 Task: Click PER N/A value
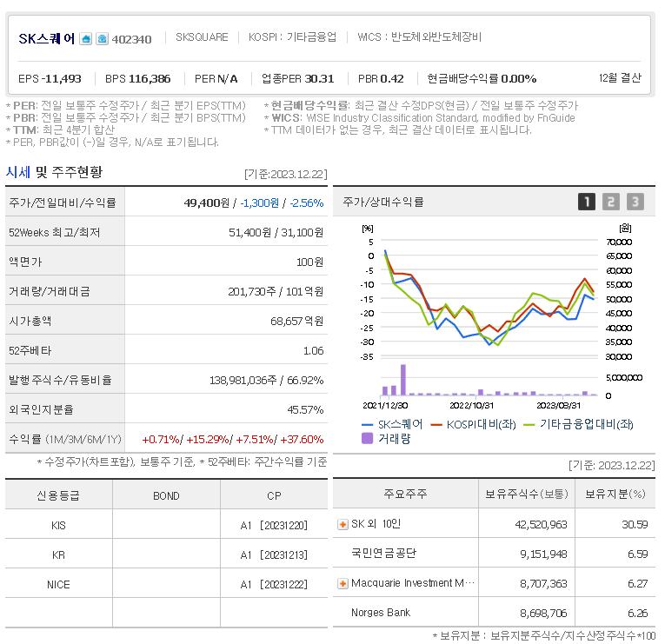pos(216,79)
